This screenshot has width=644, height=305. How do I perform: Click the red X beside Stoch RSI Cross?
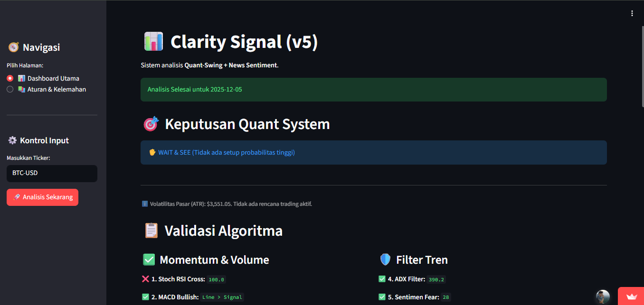(x=145, y=278)
